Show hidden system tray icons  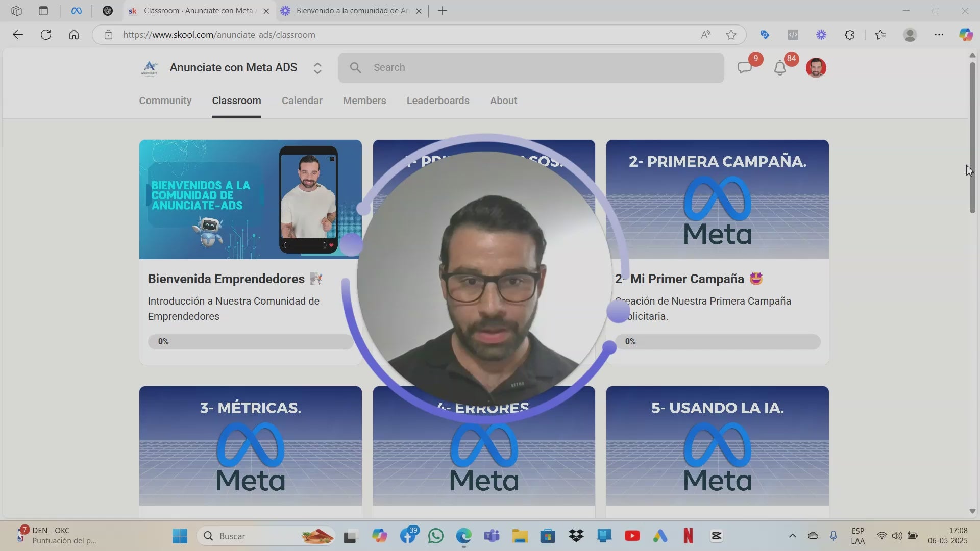coord(792,536)
